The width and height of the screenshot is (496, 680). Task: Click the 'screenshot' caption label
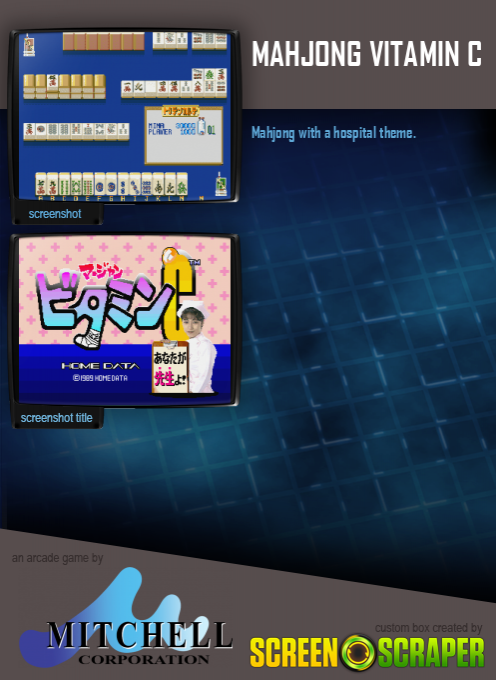click(55, 214)
